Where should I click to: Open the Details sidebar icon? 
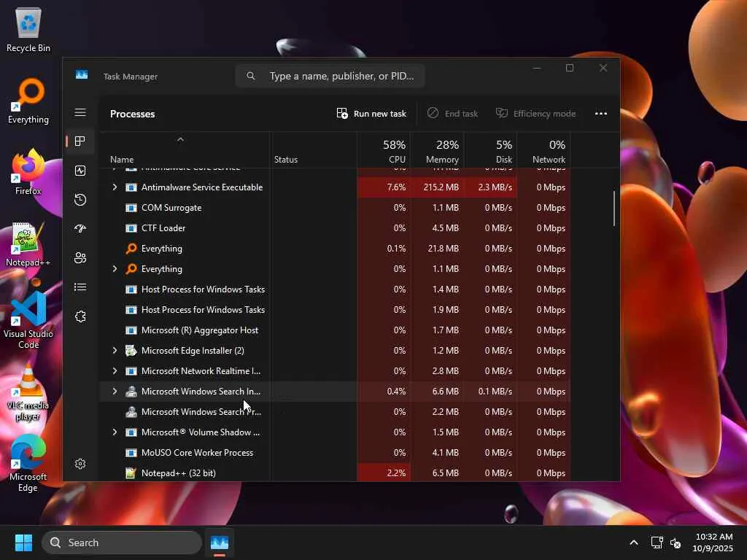pos(80,287)
